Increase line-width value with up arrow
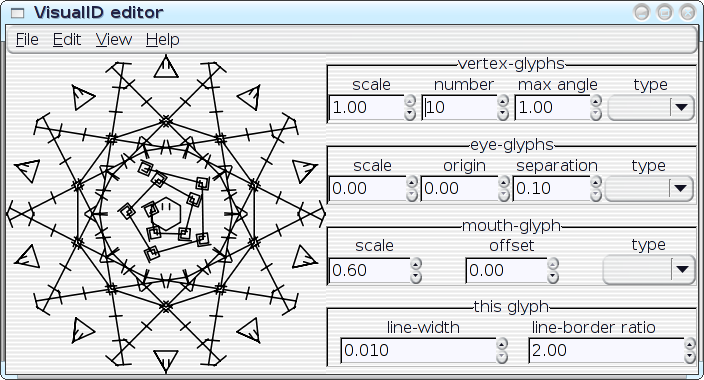This screenshot has height=380, width=704. point(502,344)
